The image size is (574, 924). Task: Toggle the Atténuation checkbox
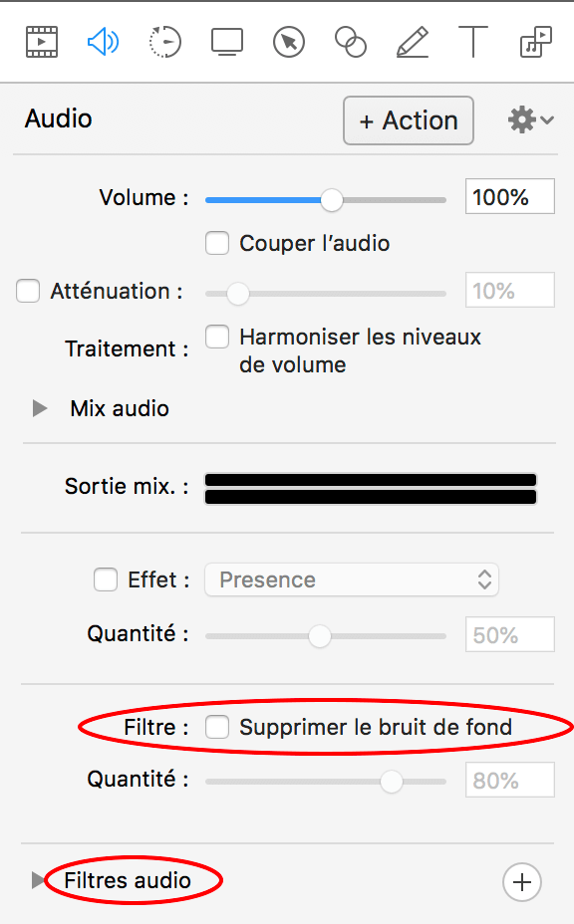click(28, 291)
